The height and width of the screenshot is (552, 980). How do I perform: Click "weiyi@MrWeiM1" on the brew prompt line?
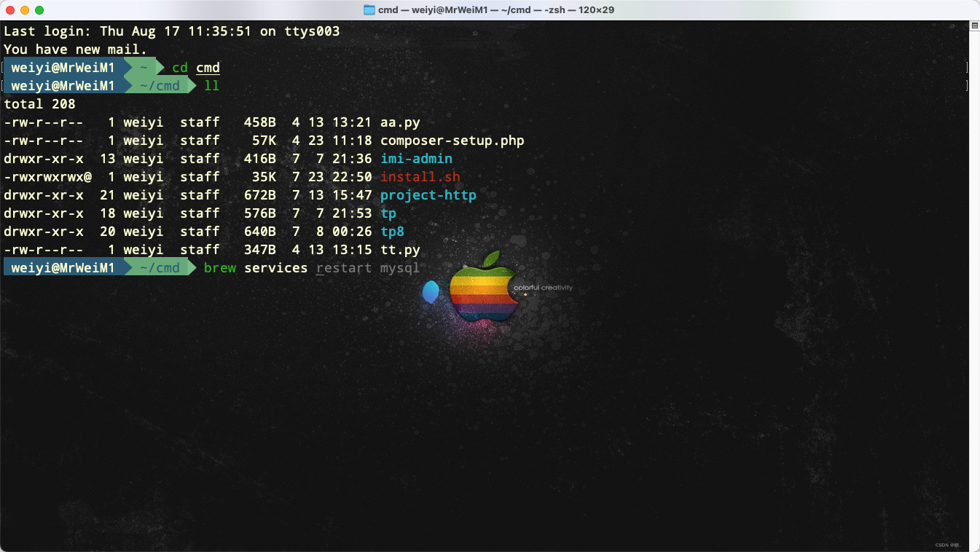63,268
